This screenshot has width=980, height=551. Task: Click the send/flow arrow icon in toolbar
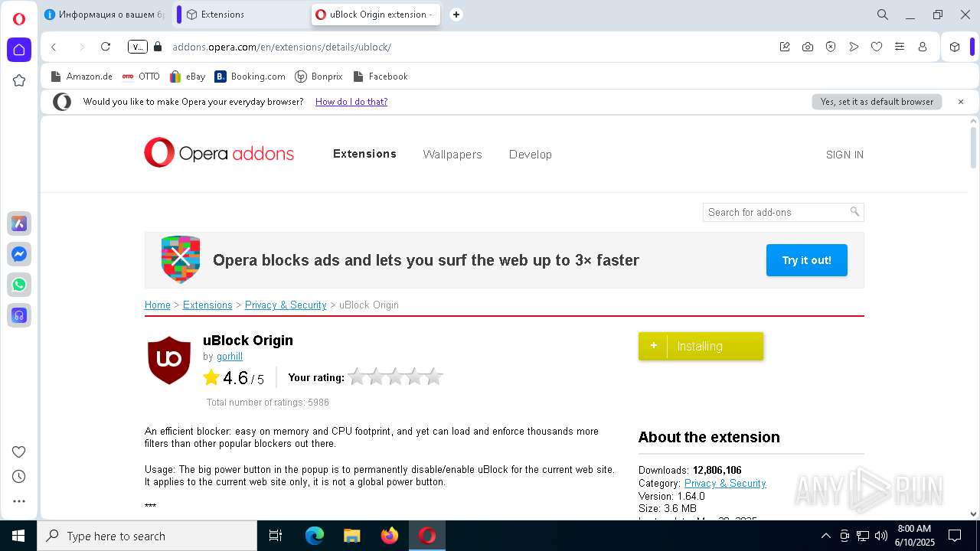854,47
